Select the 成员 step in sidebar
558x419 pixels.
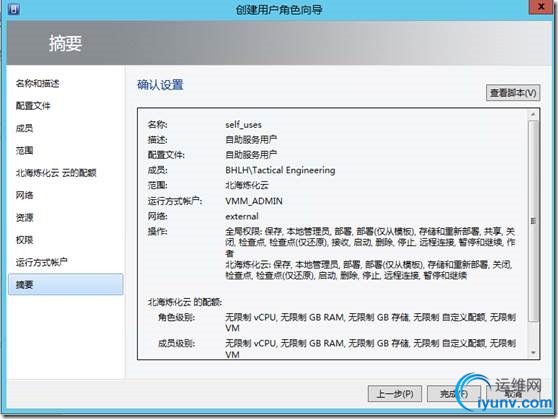pos(24,128)
